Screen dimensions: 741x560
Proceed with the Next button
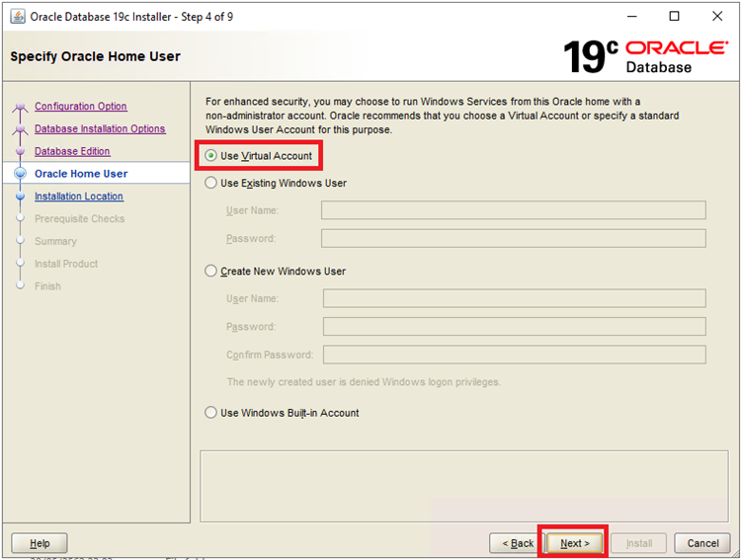tap(575, 543)
